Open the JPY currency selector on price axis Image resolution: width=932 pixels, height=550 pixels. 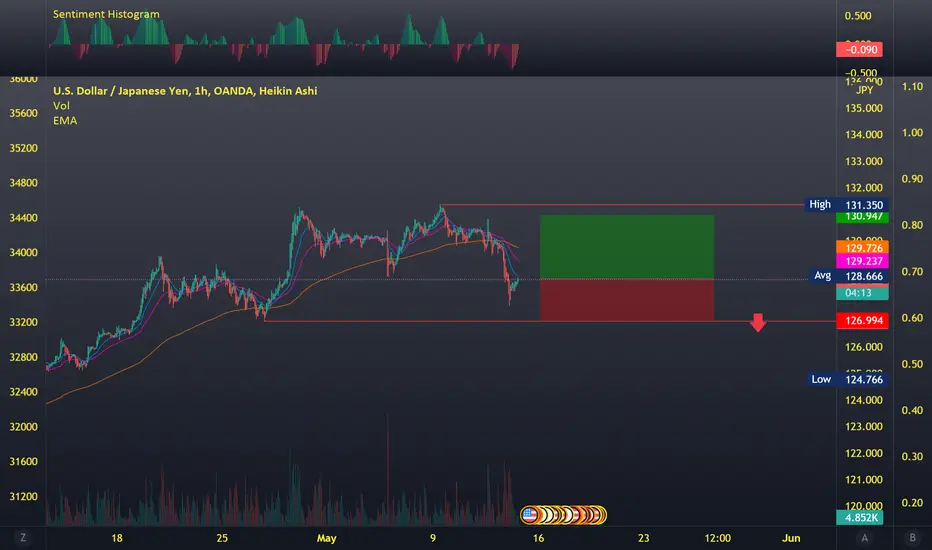tap(864, 90)
